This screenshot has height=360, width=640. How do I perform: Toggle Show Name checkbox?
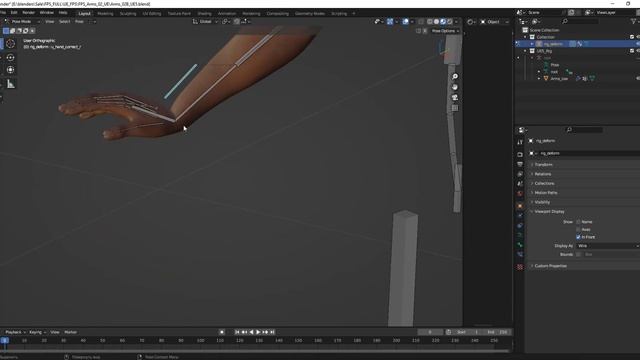[x=578, y=222]
